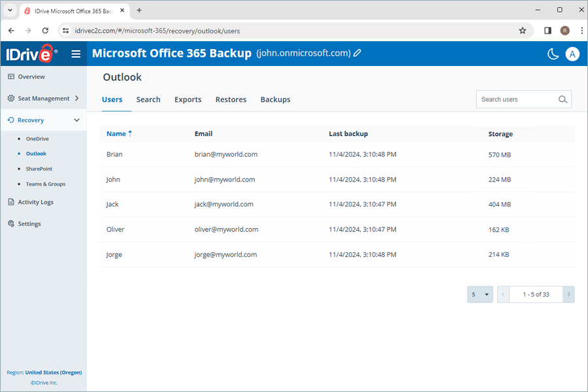Open the hamburger navigation menu
This screenshot has height=392, width=588.
pyautogui.click(x=76, y=54)
